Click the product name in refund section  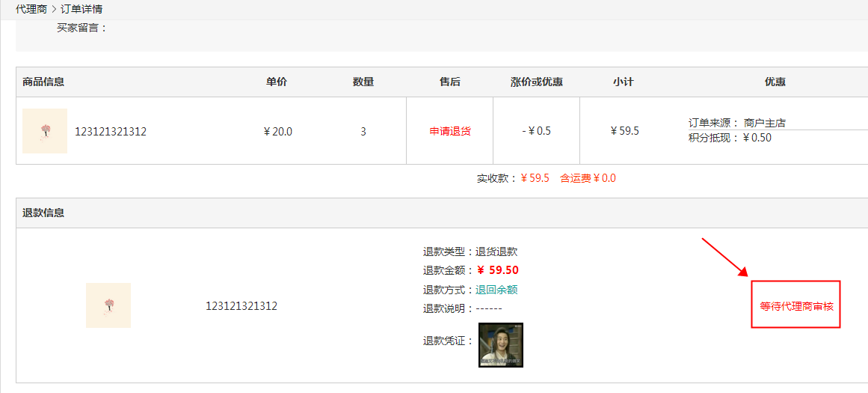241,306
